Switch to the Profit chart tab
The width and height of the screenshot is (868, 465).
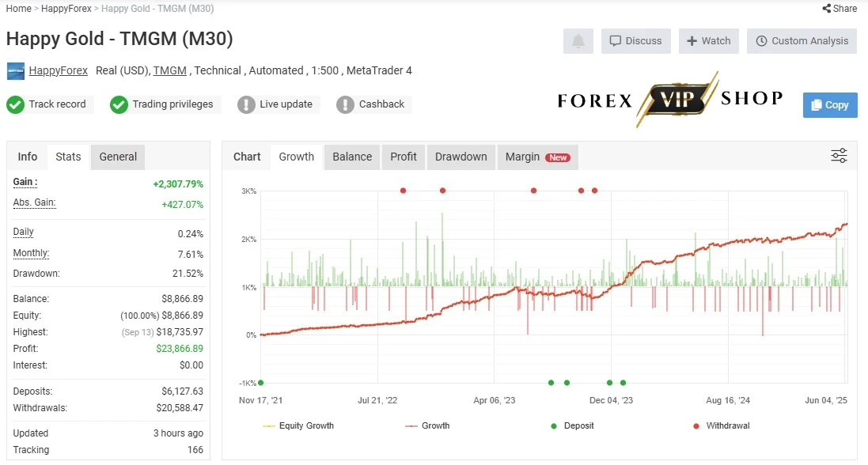404,157
